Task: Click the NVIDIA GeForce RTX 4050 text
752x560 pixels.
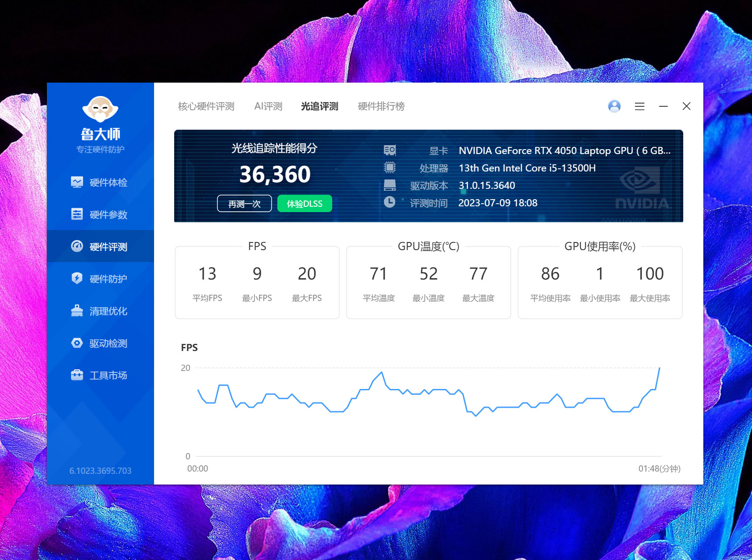Action: coord(546,151)
